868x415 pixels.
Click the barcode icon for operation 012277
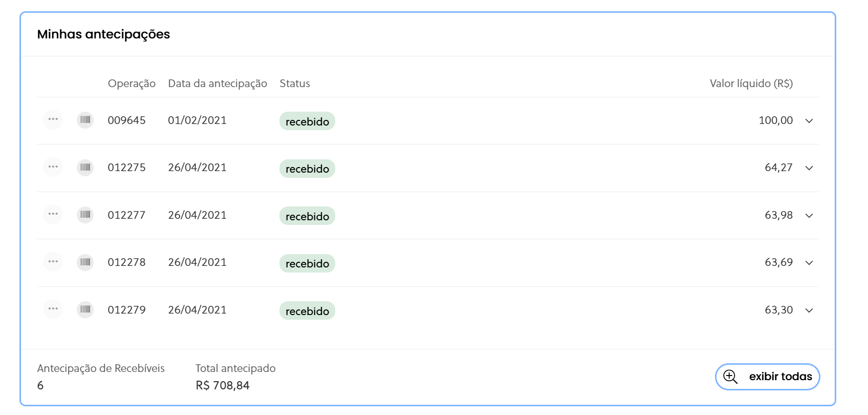click(x=85, y=215)
